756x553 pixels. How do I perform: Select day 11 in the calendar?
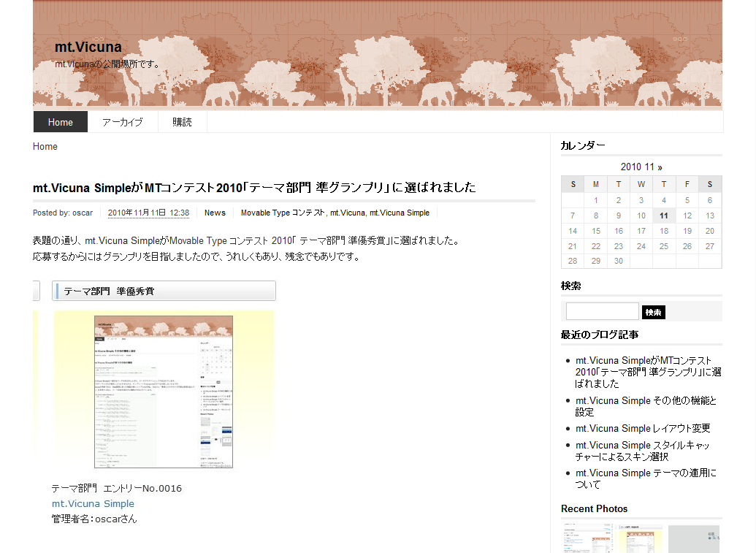coord(664,216)
